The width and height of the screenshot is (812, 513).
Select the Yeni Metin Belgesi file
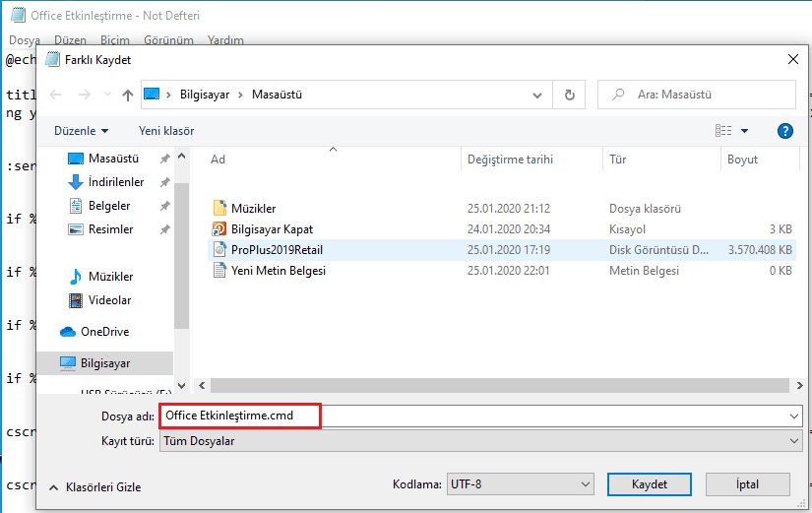(279, 271)
